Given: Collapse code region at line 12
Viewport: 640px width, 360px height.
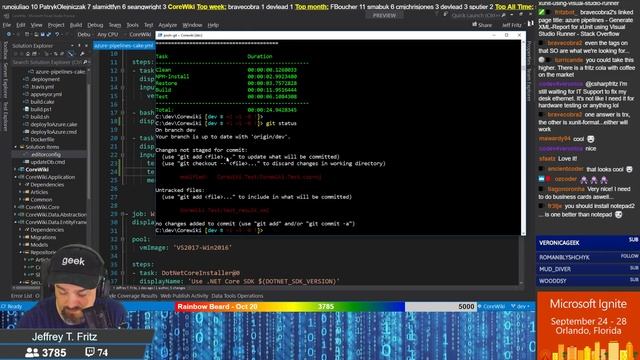Looking at the screenshot, I should (x=122, y=71).
